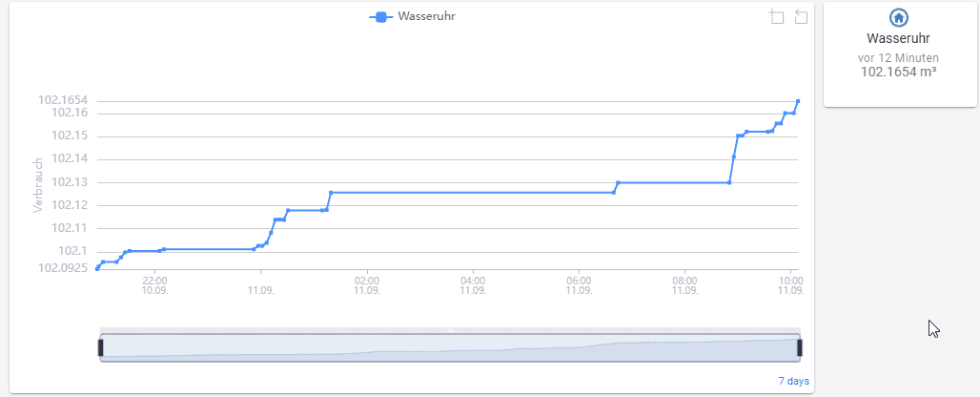This screenshot has height=397, width=980.
Task: Click the zoom reset restore icon
Action: (x=801, y=17)
